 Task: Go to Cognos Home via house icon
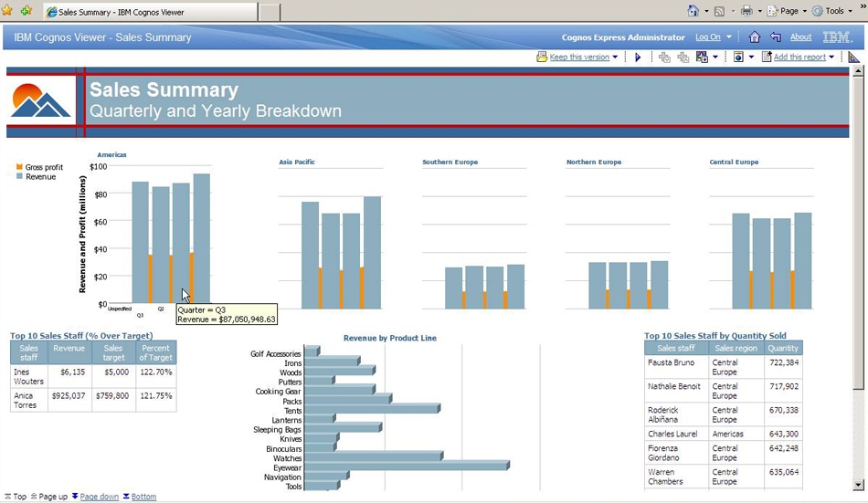pyautogui.click(x=754, y=37)
